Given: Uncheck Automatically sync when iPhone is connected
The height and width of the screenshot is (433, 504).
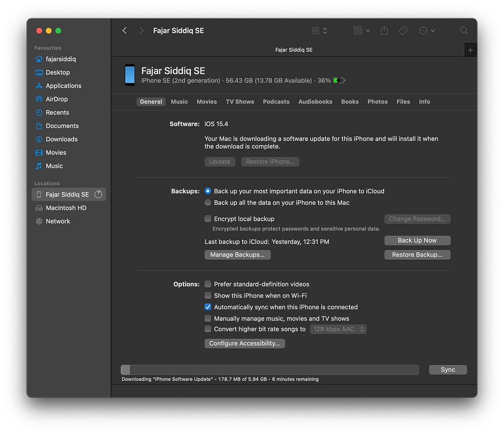Looking at the screenshot, I should pyautogui.click(x=208, y=307).
